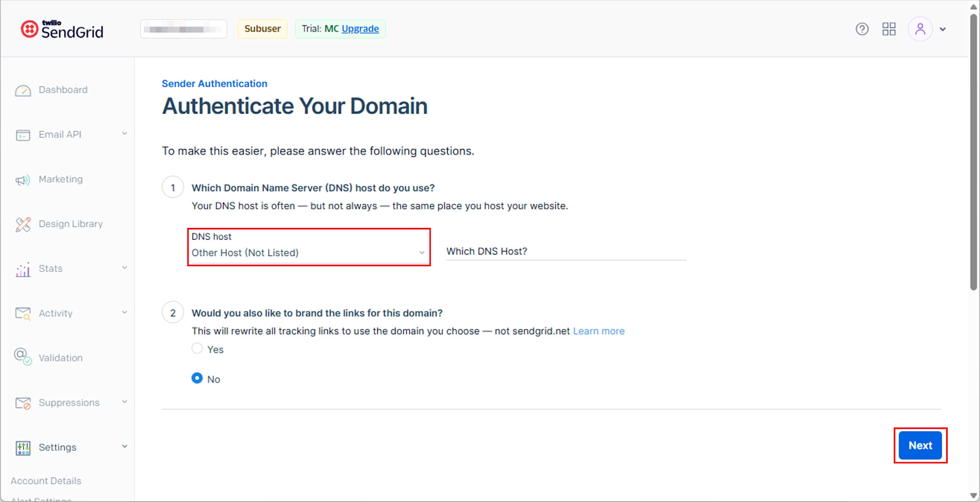The height and width of the screenshot is (502, 980).
Task: Open Sender Authentication breadcrumb link
Action: [214, 83]
